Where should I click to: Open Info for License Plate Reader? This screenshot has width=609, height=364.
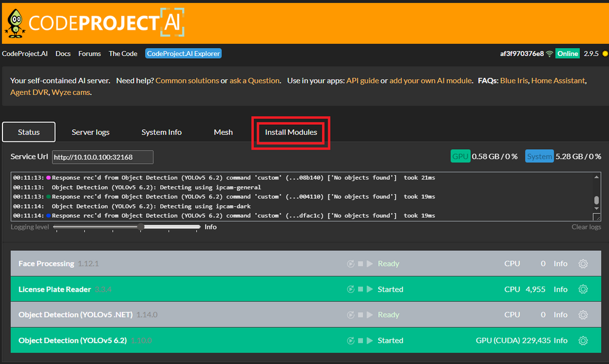560,290
